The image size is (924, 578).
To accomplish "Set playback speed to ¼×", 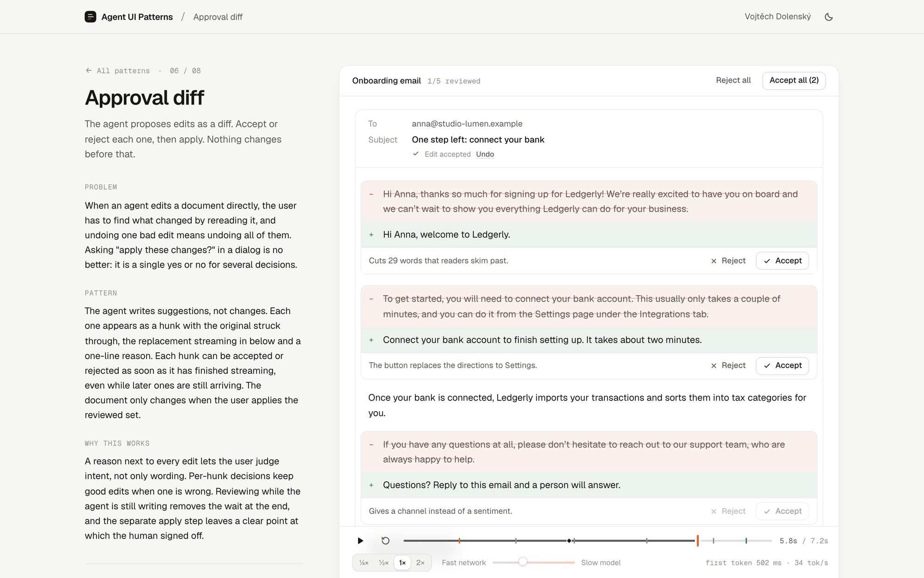I will click(x=364, y=563).
